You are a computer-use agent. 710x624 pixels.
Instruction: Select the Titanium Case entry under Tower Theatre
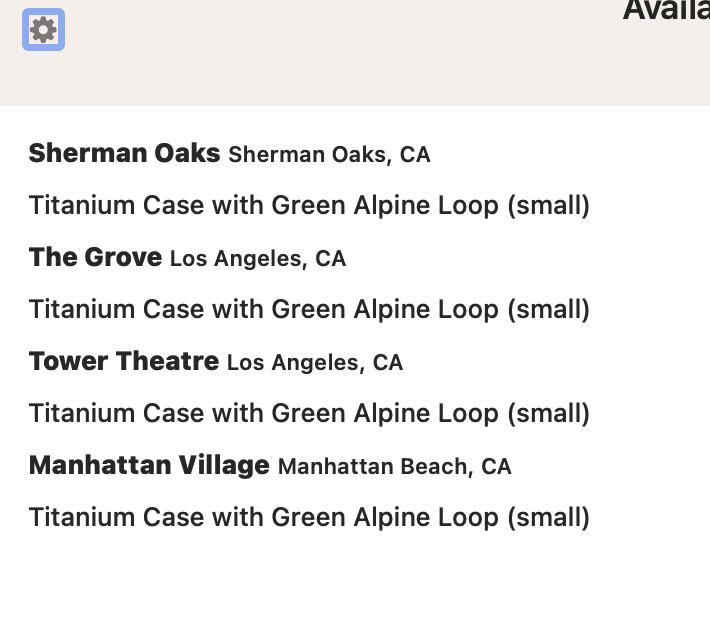pyautogui.click(x=309, y=413)
